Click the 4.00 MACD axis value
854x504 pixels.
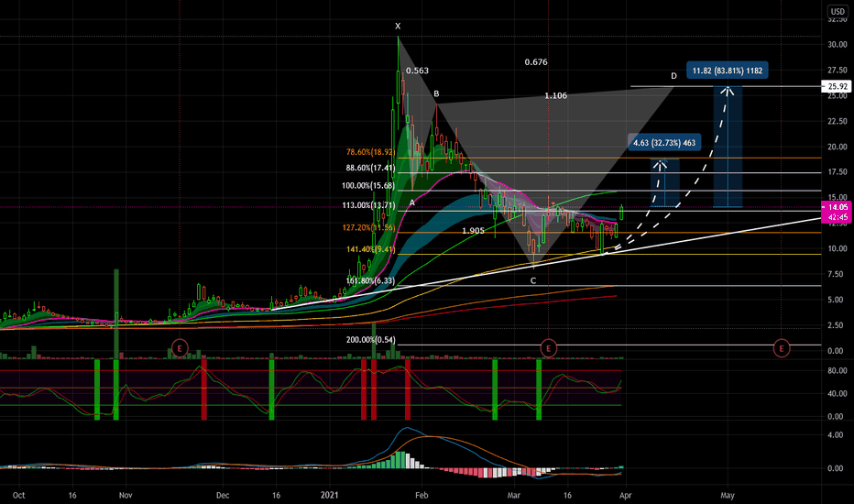[836, 435]
